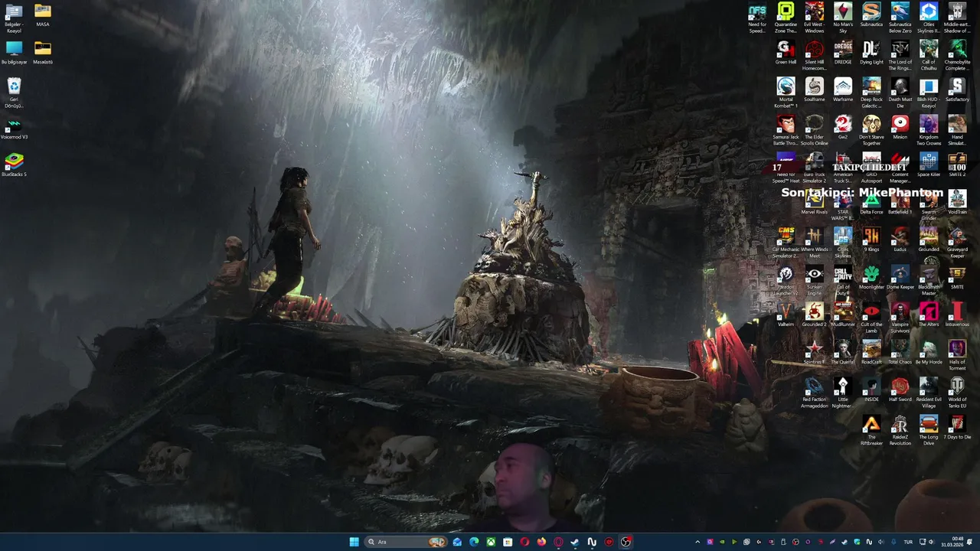The image size is (980, 551).
Task: Launch World of Tanks EU shortcut
Action: (957, 392)
